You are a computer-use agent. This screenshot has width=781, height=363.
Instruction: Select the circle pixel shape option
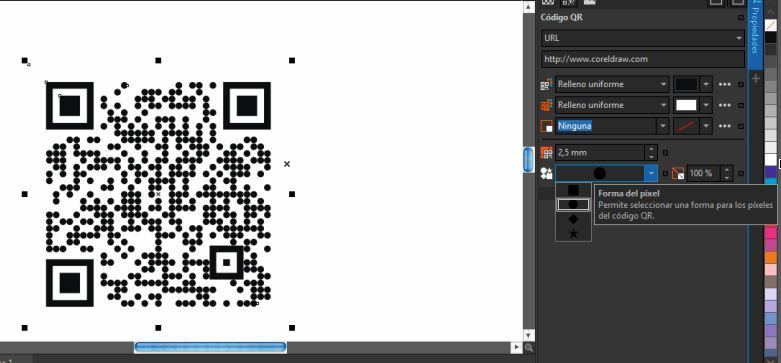[x=573, y=205]
